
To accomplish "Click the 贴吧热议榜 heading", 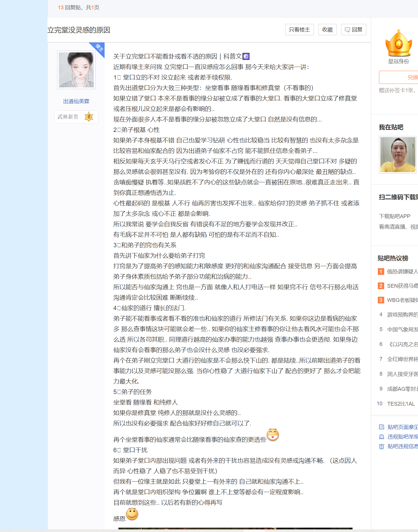I will (393, 258).
